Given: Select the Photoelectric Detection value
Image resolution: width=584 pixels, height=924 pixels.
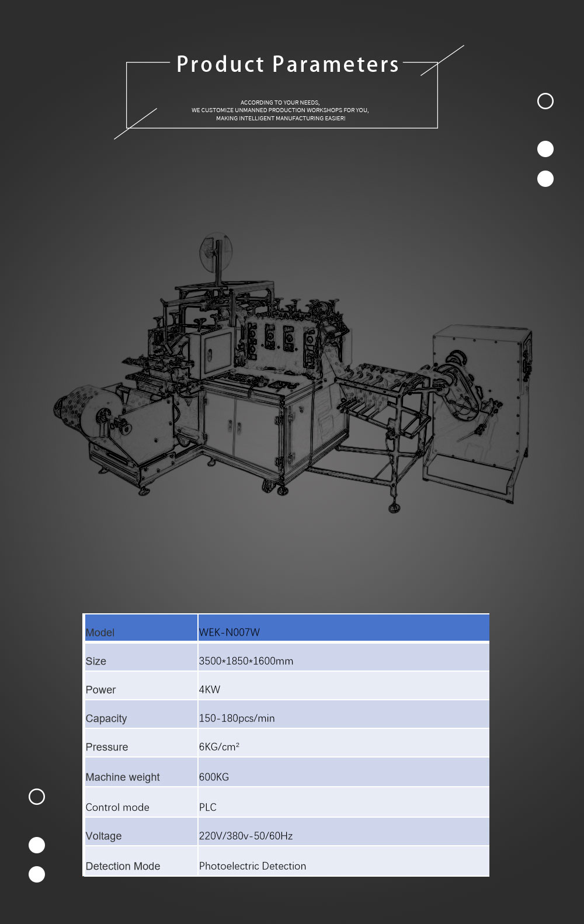Looking at the screenshot, I should tap(252, 866).
